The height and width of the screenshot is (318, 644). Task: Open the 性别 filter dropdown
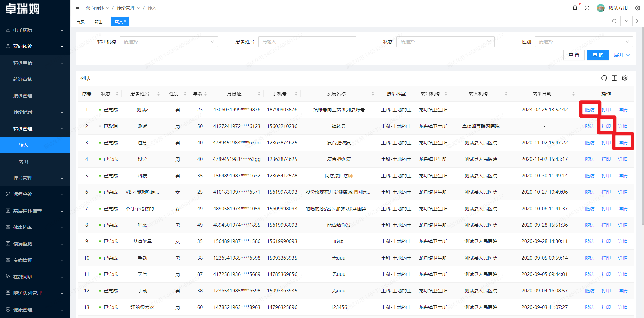pyautogui.click(x=583, y=42)
